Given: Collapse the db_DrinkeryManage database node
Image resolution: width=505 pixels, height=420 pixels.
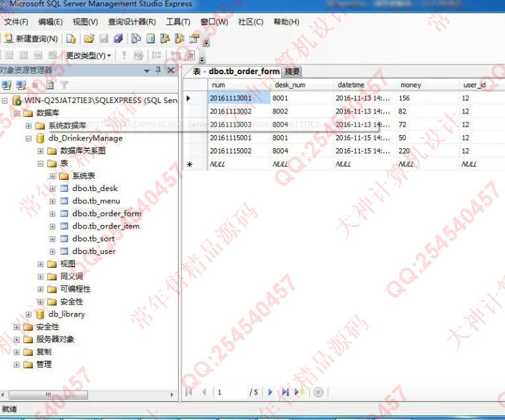Looking at the screenshot, I should [x=29, y=138].
